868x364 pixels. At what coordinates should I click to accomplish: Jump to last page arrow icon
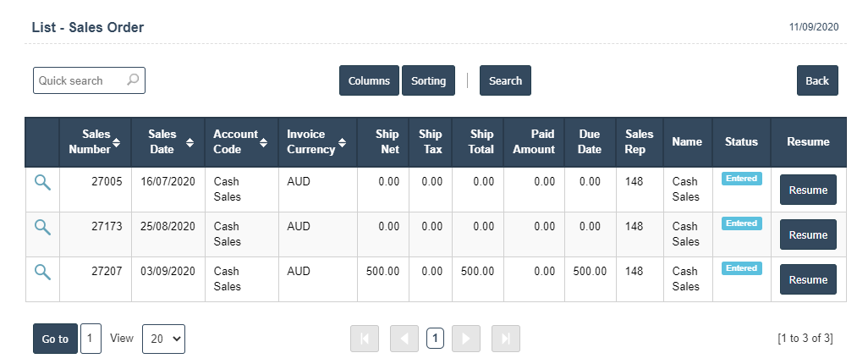(506, 339)
